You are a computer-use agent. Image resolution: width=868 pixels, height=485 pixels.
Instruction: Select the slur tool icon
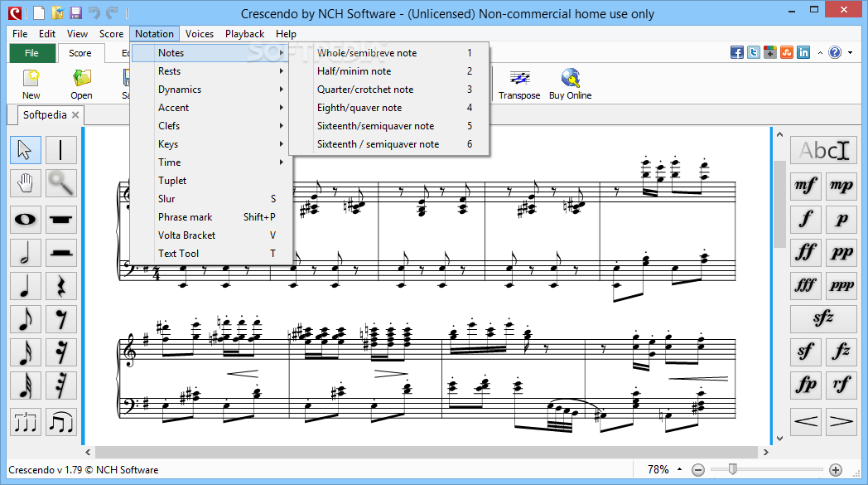(x=61, y=422)
